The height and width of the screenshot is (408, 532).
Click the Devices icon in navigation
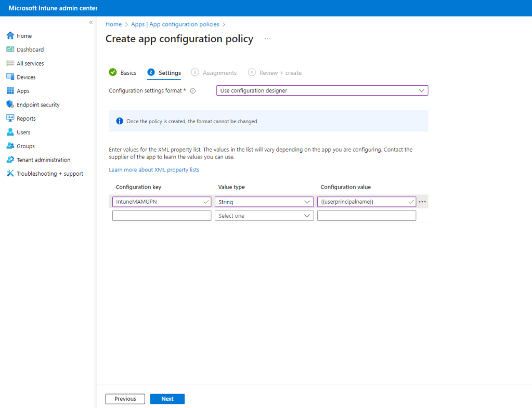[x=10, y=77]
